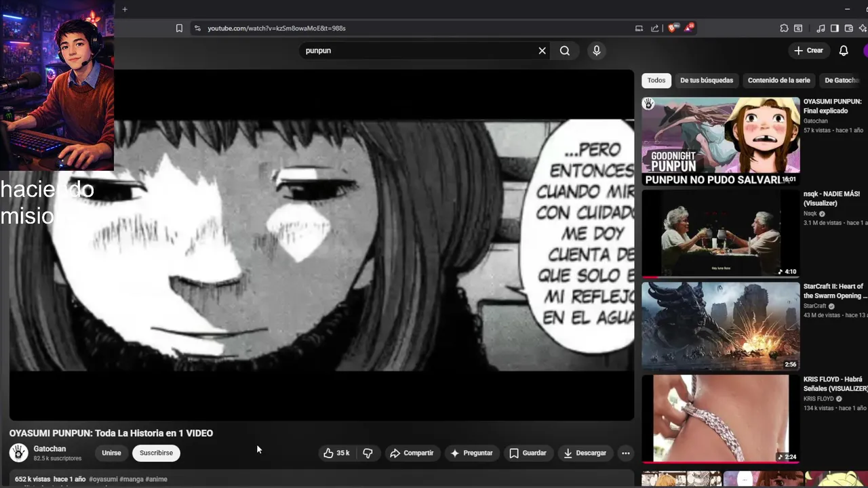Image resolution: width=868 pixels, height=488 pixels.
Task: Open the Brave Wallet icon
Action: tap(848, 28)
